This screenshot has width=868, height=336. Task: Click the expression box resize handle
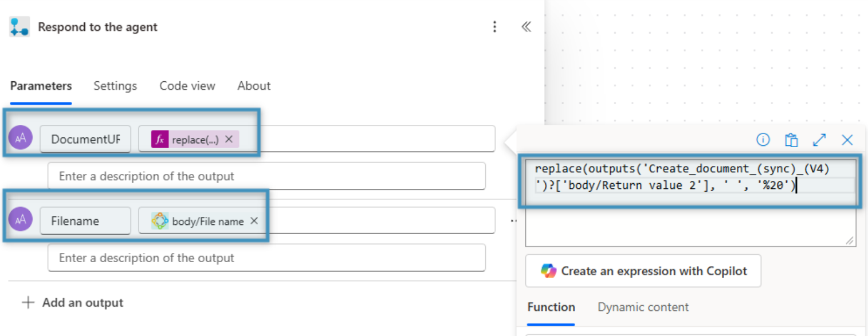point(850,241)
